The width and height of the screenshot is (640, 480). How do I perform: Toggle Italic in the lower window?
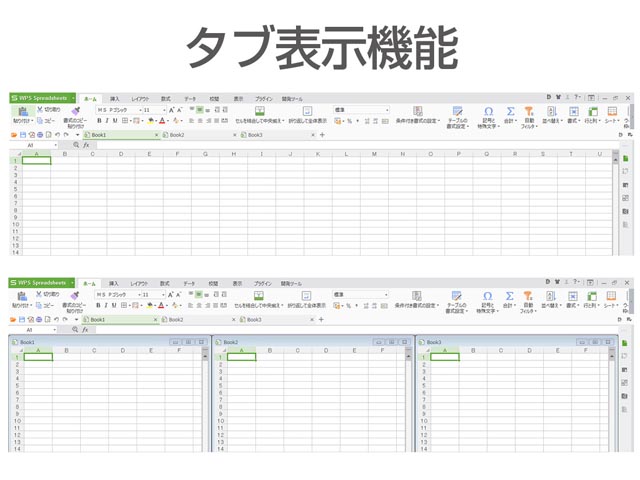[x=106, y=305]
